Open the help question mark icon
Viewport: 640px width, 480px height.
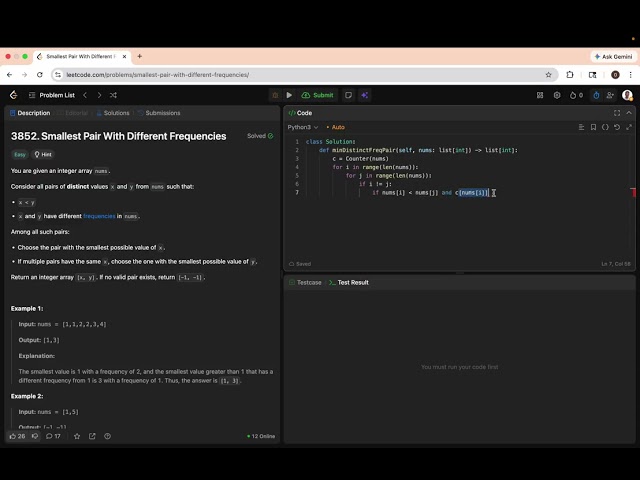pyautogui.click(x=107, y=436)
